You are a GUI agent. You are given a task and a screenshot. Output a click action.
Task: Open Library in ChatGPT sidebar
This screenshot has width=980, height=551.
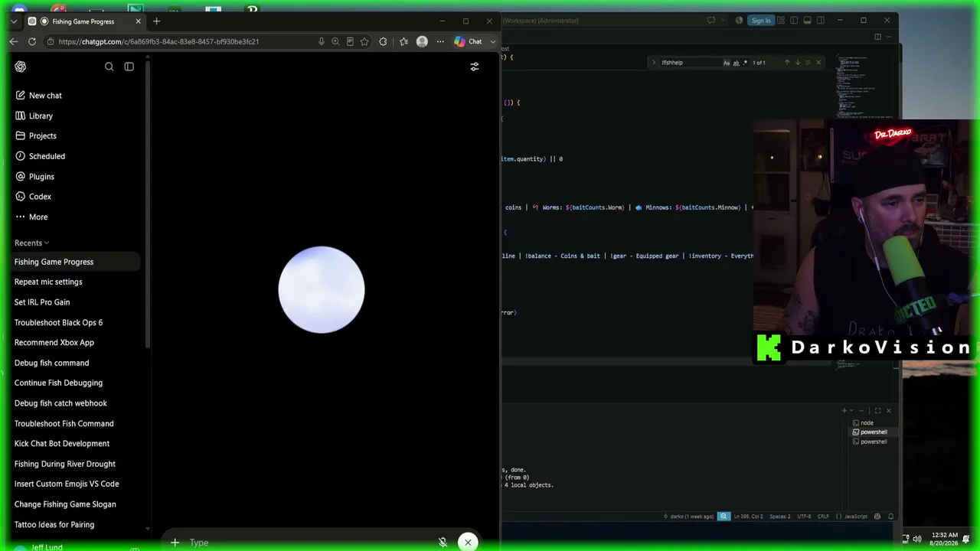coord(34,116)
